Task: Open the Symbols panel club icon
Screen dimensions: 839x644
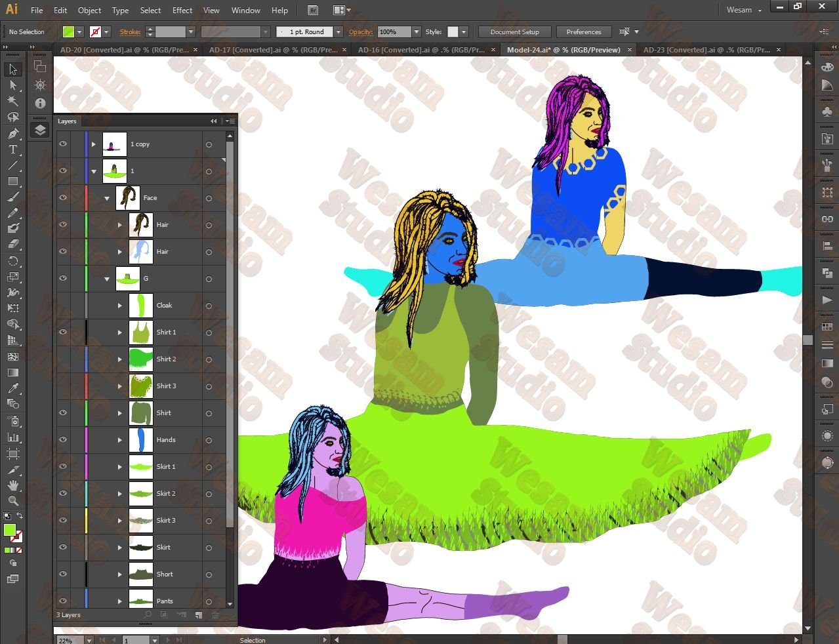Action: 827,112
